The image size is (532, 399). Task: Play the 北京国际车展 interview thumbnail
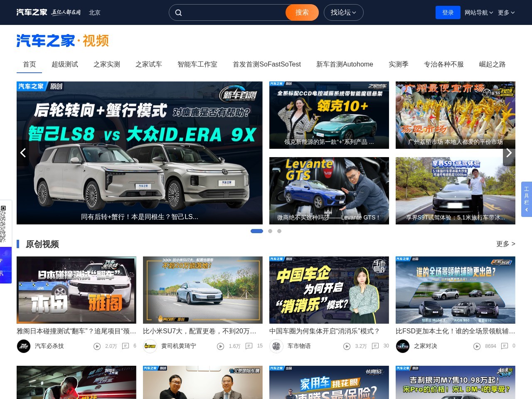203,382
